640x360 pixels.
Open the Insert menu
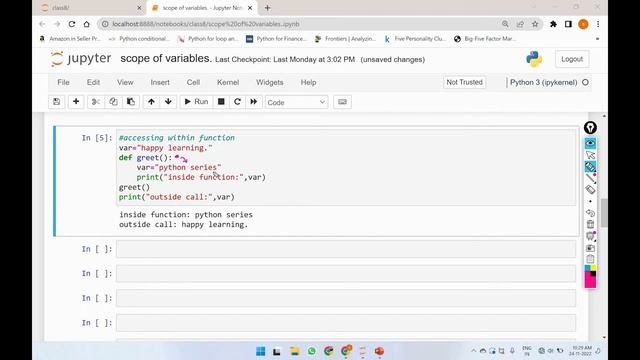[160, 82]
